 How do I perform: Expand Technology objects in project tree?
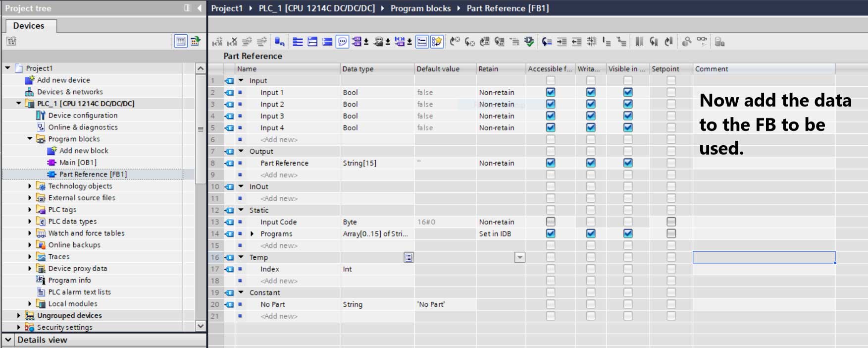(30, 186)
